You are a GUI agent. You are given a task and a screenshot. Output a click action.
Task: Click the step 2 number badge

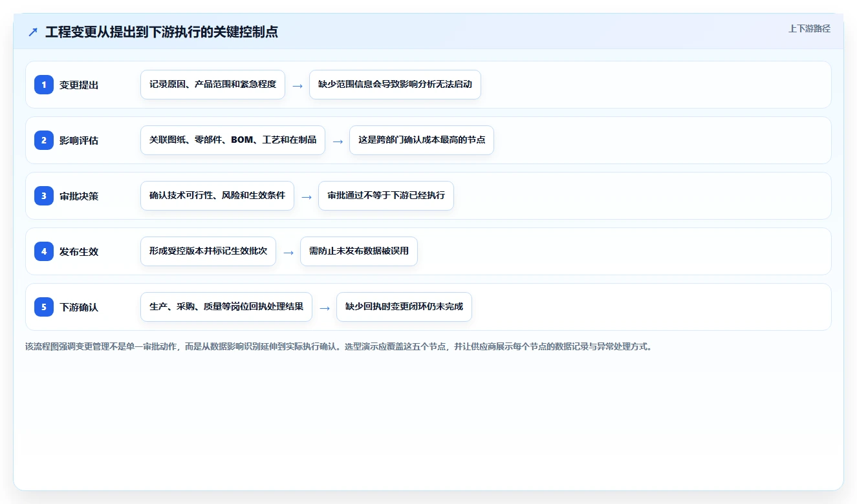coord(44,140)
